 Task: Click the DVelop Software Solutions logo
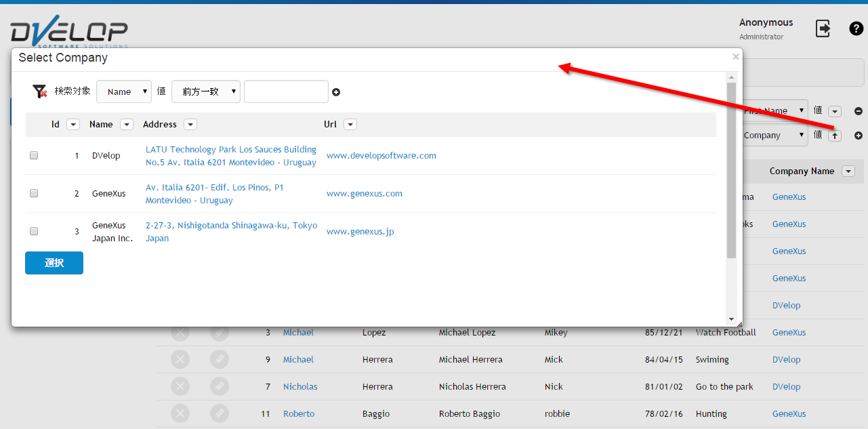point(69,31)
